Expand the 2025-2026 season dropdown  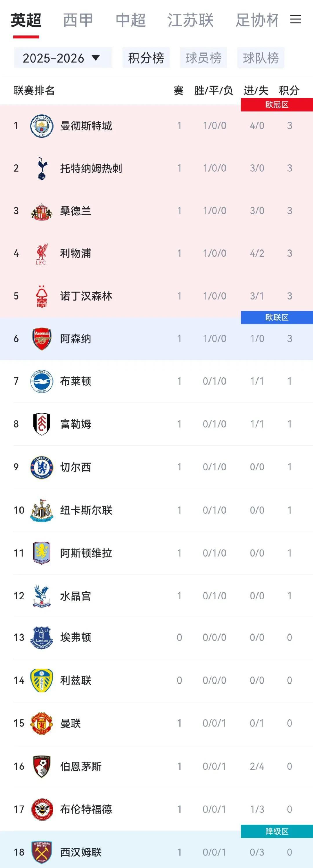[x=63, y=58]
